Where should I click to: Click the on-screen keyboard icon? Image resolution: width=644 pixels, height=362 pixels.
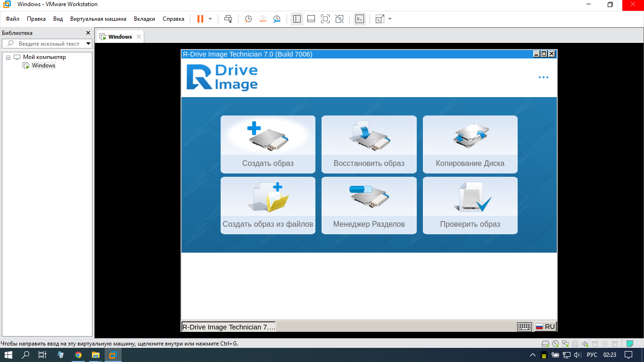pyautogui.click(x=524, y=327)
